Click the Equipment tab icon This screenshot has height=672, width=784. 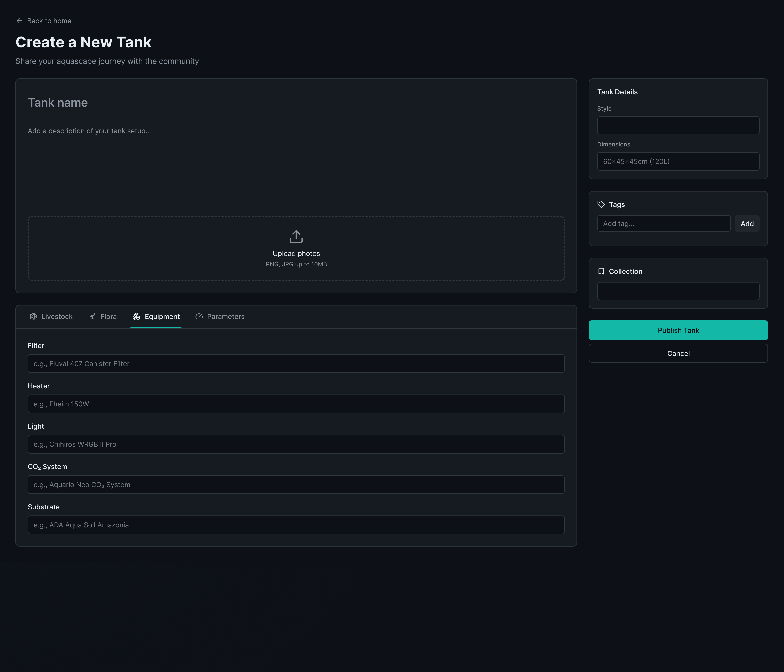[136, 316]
